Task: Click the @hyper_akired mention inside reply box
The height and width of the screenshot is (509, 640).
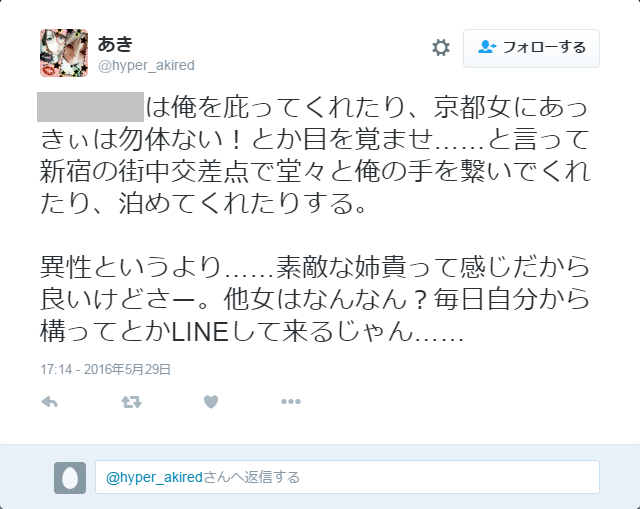Action: click(x=154, y=477)
